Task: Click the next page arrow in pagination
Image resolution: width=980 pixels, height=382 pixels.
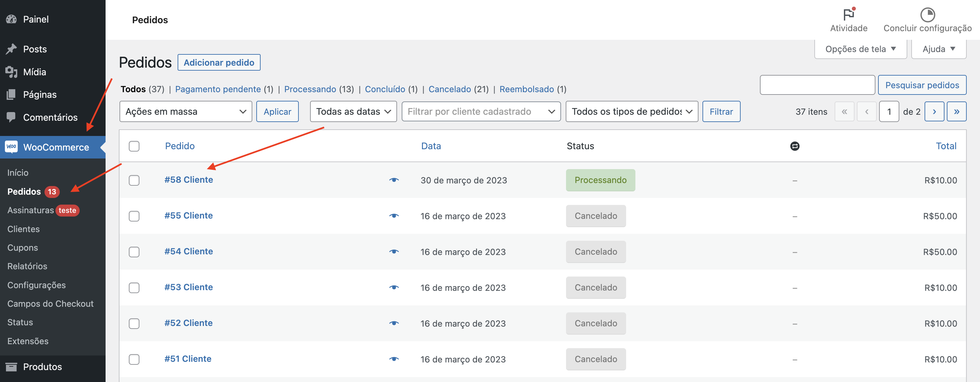Action: [x=934, y=111]
